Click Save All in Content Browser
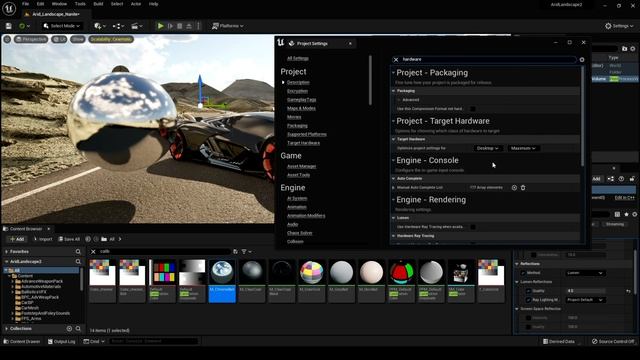Viewport: 640px width, 360px height. [x=69, y=239]
